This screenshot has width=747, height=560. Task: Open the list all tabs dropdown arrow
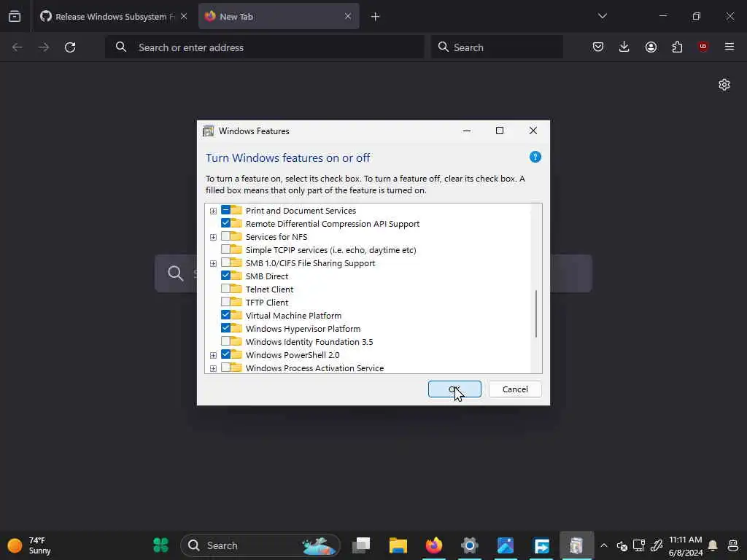(603, 16)
